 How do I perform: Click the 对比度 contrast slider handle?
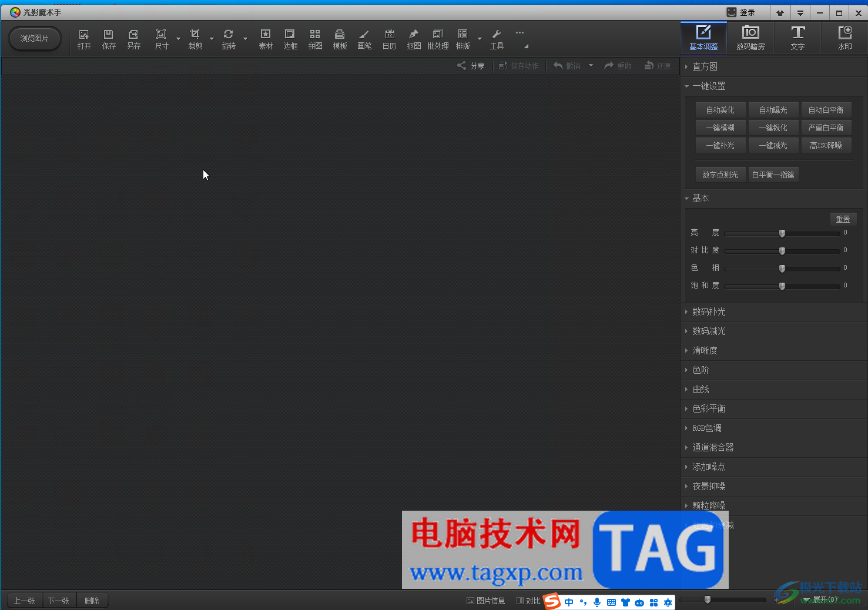[782, 251]
